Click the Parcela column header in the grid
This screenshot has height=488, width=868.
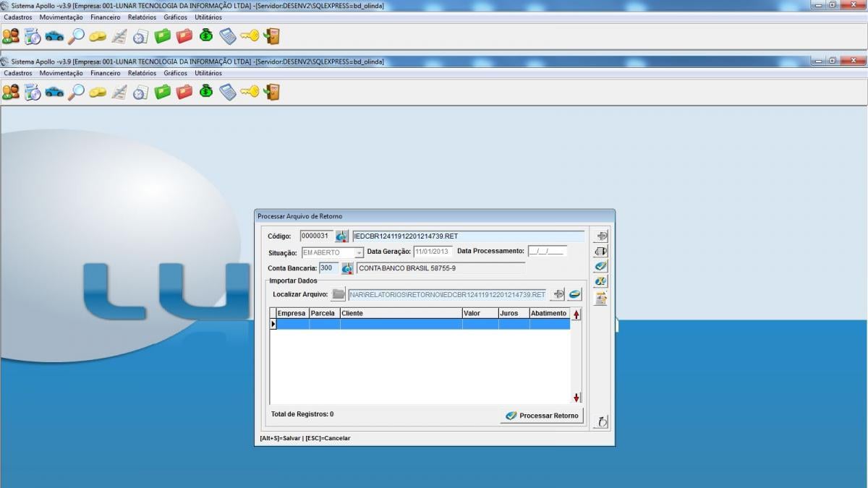point(324,314)
